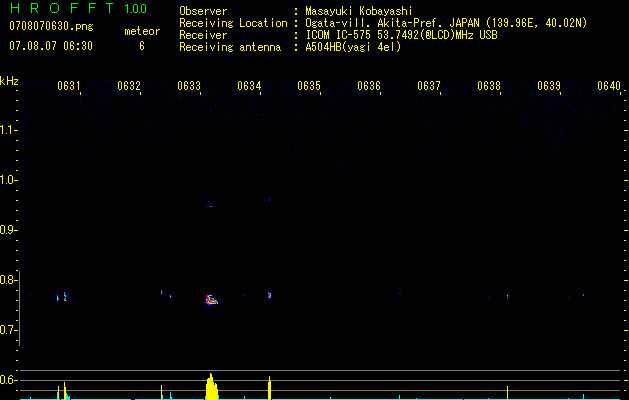Click the 0640 time axis marker
This screenshot has width=629, height=400.
(609, 86)
